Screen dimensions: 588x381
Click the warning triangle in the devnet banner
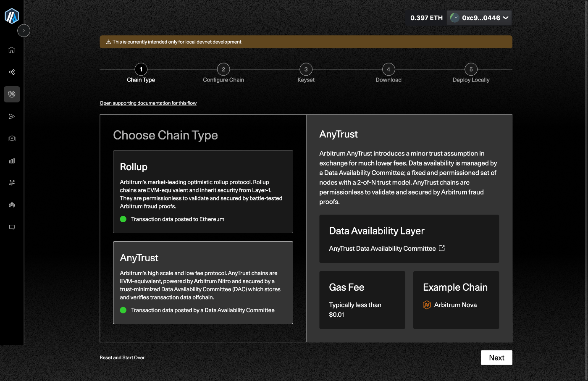[x=108, y=42]
